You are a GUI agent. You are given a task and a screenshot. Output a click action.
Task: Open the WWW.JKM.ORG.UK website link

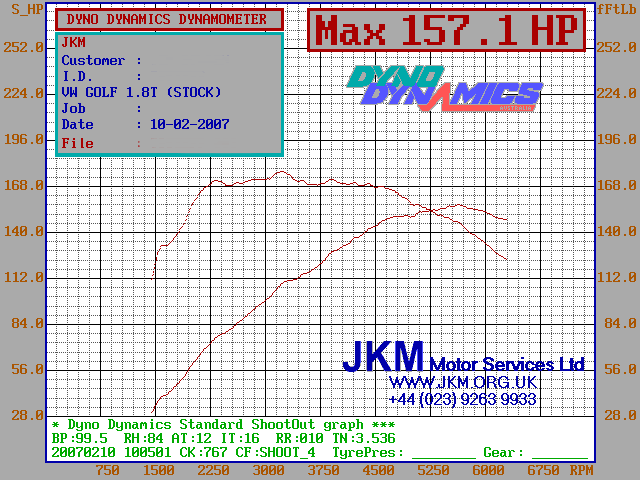(x=463, y=383)
